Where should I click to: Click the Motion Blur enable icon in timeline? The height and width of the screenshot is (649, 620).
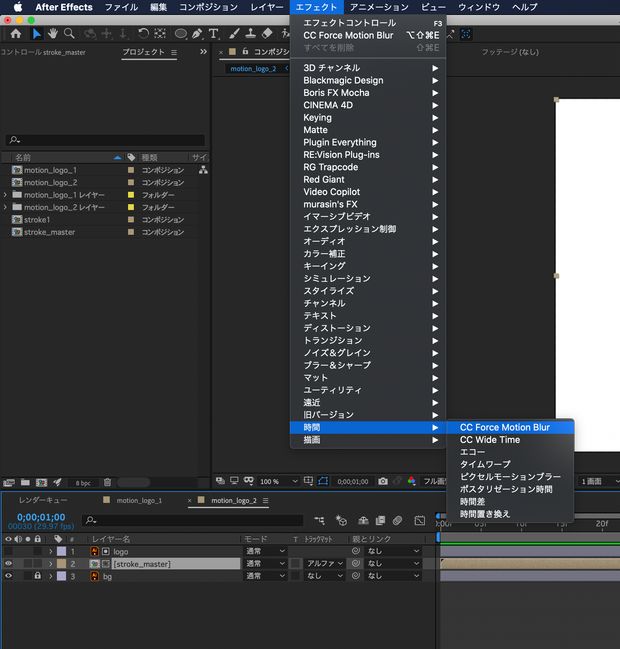tap(397, 521)
